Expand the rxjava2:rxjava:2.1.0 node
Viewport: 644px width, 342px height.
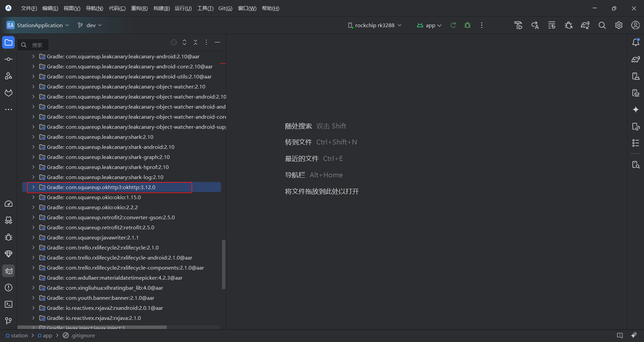pos(33,318)
